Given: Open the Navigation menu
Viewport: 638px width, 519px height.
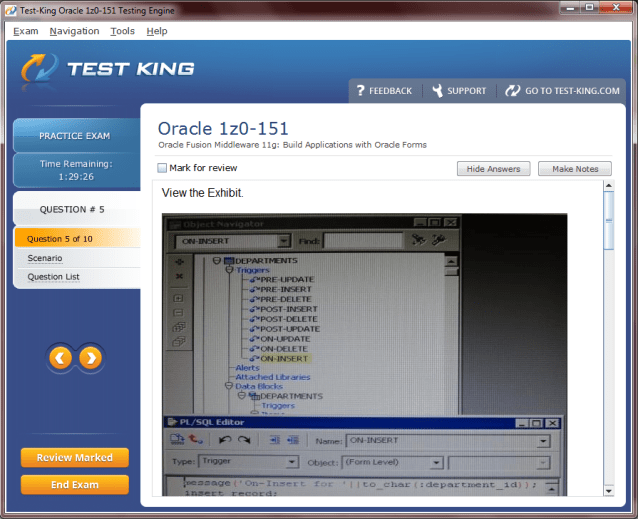Looking at the screenshot, I should (x=74, y=31).
